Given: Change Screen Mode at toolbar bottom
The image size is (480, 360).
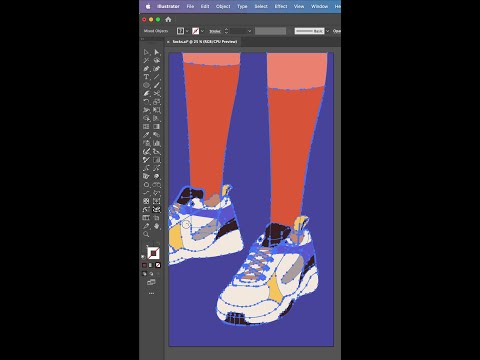Looking at the screenshot, I should [151, 283].
